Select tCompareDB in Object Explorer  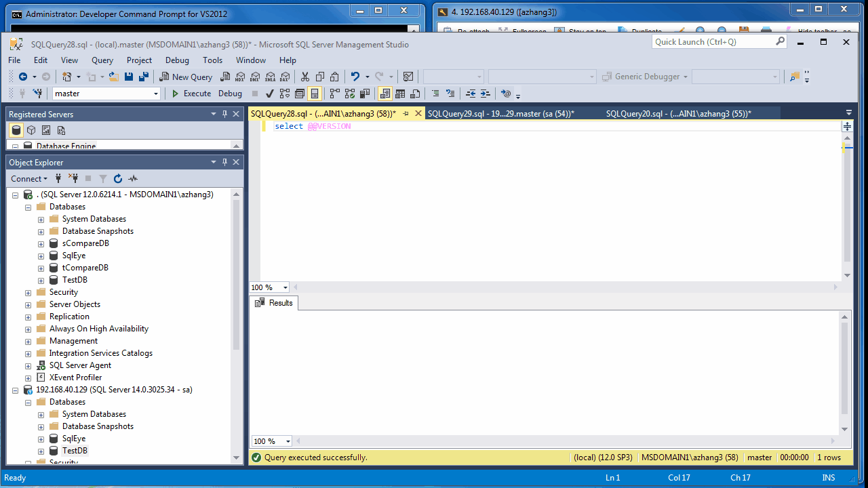coord(85,268)
